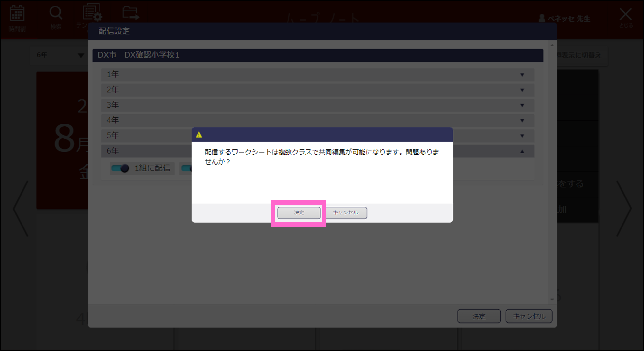Expand the 3年 grade dropdown
This screenshot has height=351, width=644.
coord(523,105)
